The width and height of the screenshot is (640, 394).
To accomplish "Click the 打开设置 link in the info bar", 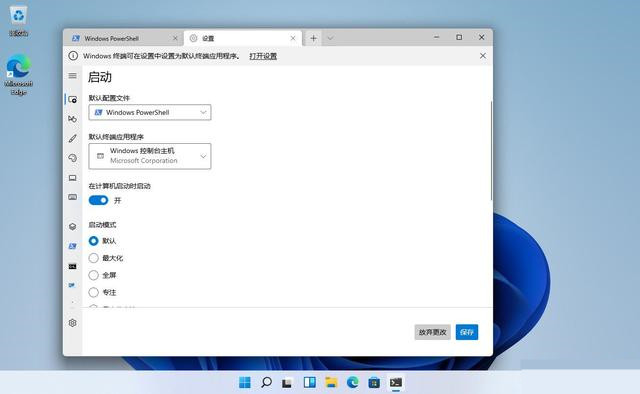I will [263, 56].
